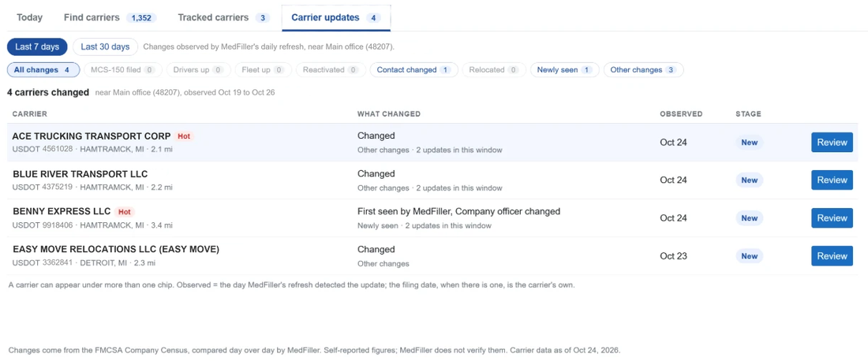Click the CARRIER column header
The height and width of the screenshot is (361, 868).
click(x=30, y=114)
